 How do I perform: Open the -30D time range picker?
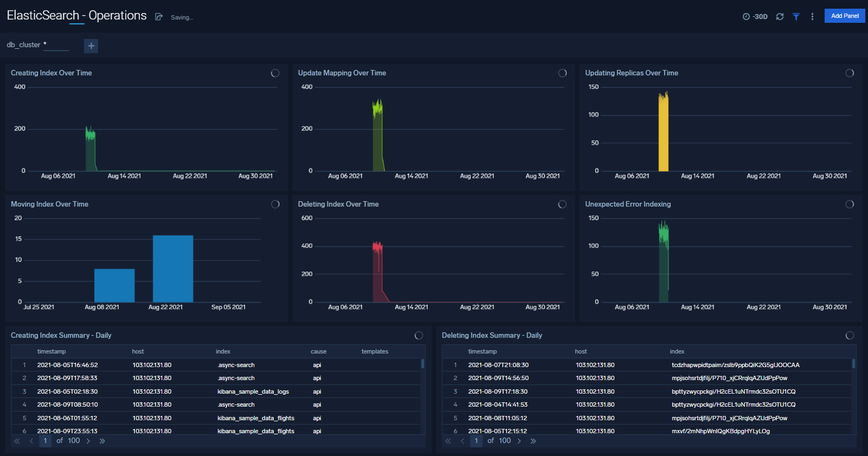click(755, 17)
